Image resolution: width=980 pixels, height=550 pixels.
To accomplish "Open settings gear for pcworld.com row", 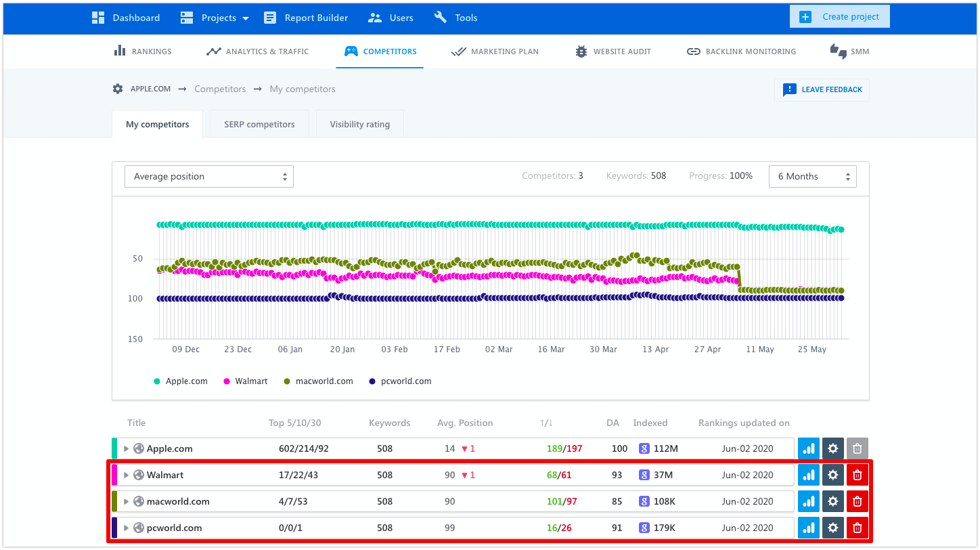I will tap(833, 528).
